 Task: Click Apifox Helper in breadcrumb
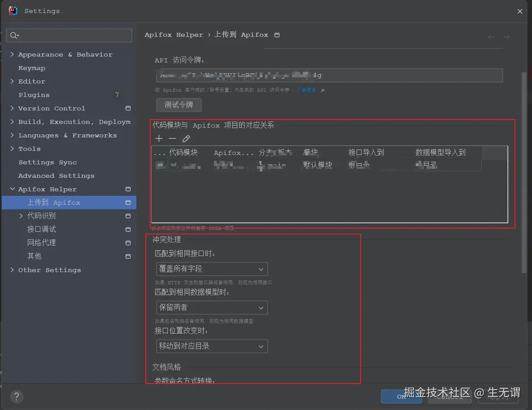coord(174,35)
